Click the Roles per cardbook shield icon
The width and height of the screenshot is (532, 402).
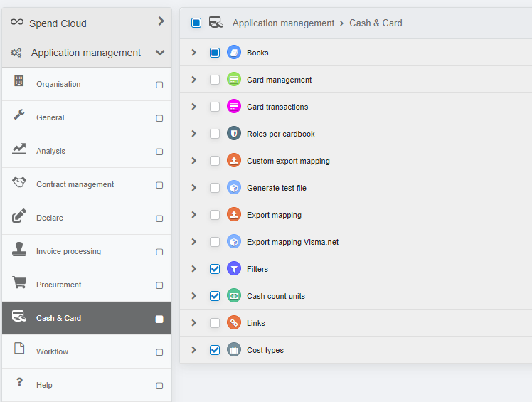234,134
